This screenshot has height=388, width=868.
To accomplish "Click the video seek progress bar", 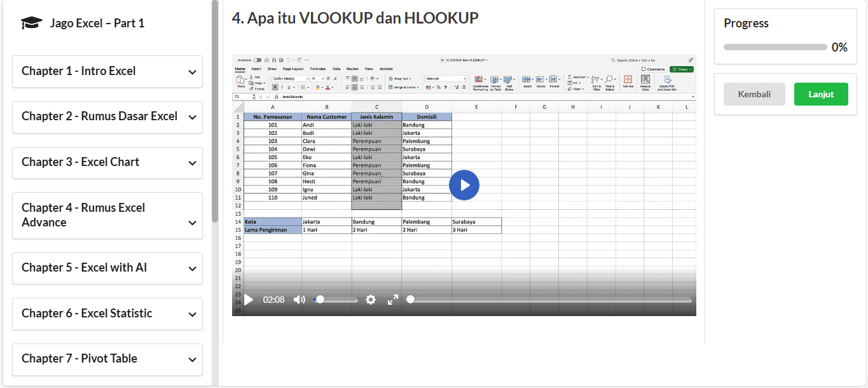I will [550, 300].
